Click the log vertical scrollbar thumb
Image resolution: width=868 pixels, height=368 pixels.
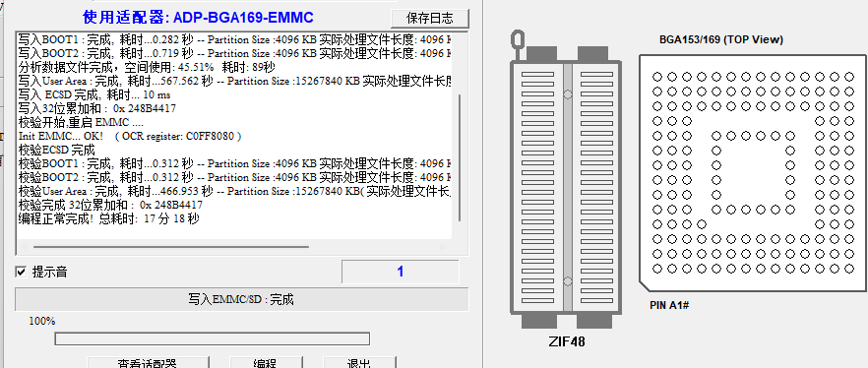coord(460,157)
